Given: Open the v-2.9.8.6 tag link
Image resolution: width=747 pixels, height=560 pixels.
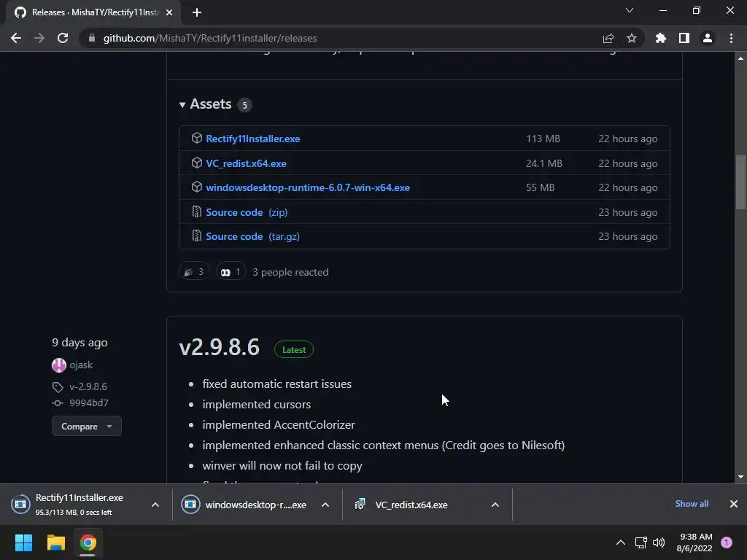Looking at the screenshot, I should point(88,386).
